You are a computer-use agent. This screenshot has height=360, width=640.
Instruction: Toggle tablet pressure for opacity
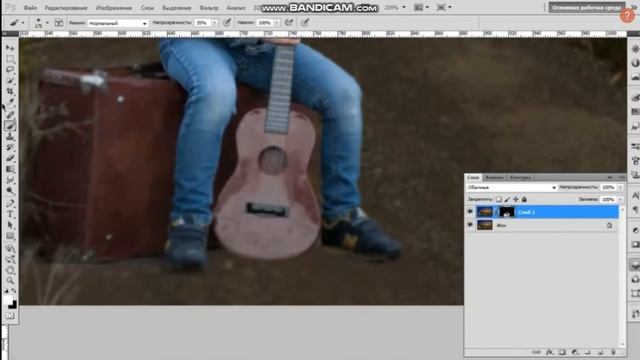coord(227,22)
